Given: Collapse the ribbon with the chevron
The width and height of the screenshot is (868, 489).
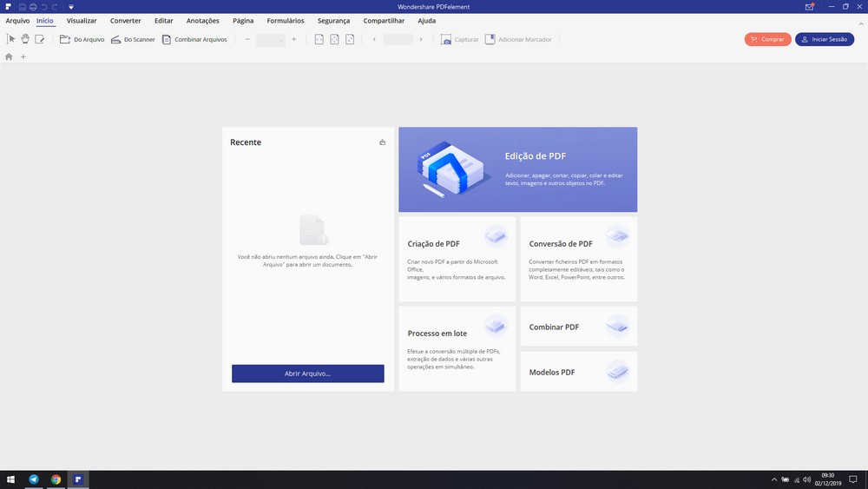Looking at the screenshot, I should (861, 23).
